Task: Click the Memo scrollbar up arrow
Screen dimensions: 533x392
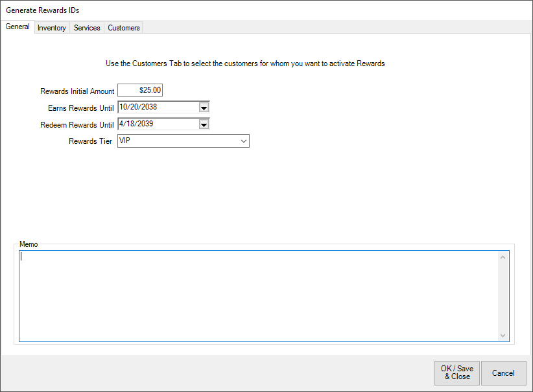Action: [503, 257]
